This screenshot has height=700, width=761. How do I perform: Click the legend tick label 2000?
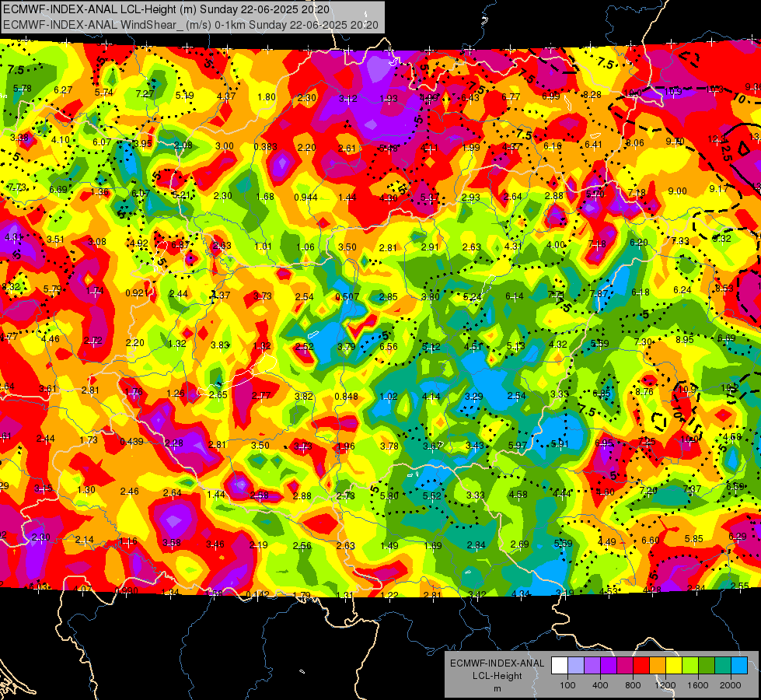[x=731, y=685]
